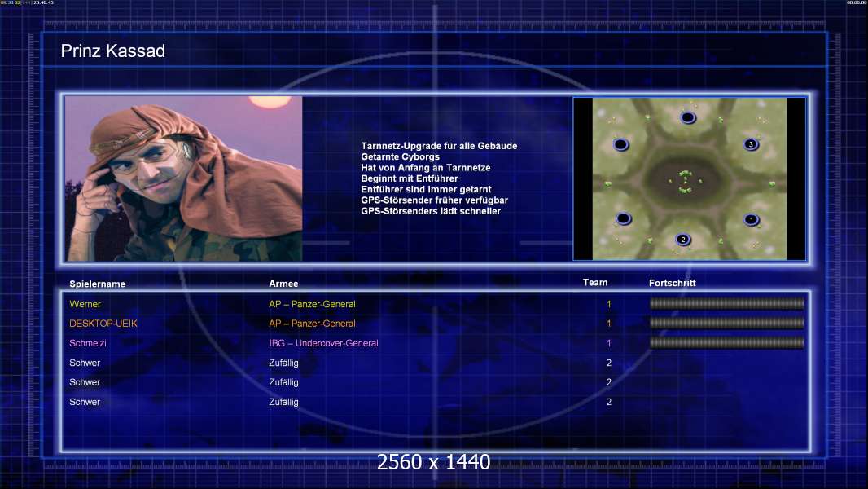
Task: Click unnumbered start marker at minimap's upper left
Action: point(621,144)
